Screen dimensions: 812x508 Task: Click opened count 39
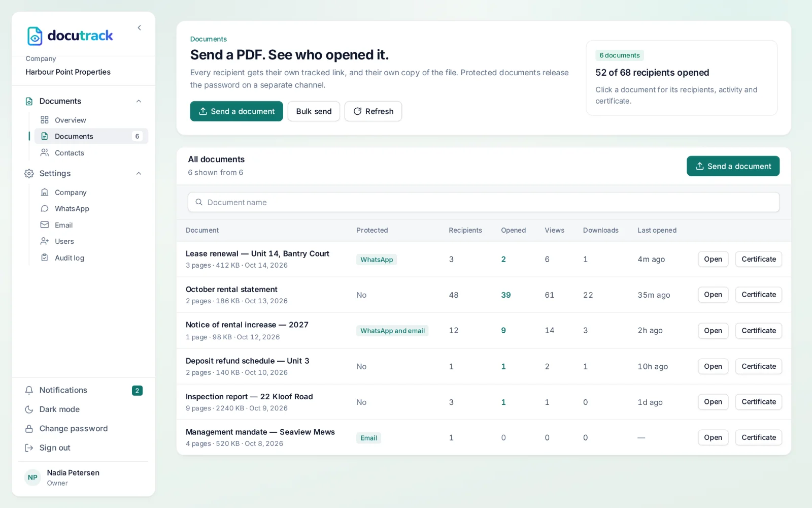(x=506, y=295)
